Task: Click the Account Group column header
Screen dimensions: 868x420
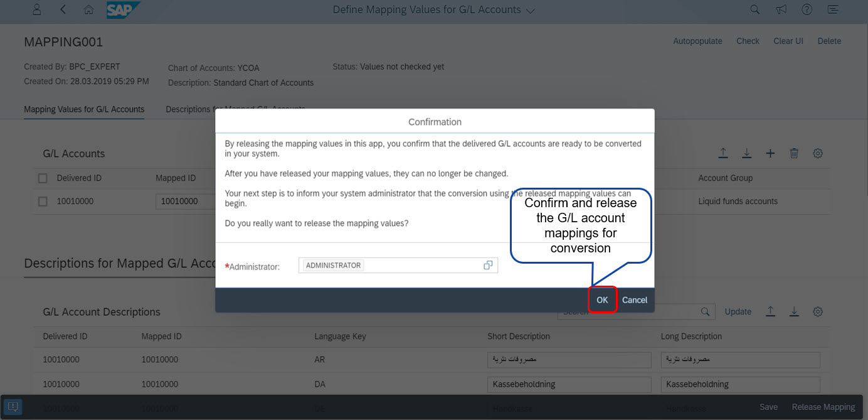Action: (725, 178)
